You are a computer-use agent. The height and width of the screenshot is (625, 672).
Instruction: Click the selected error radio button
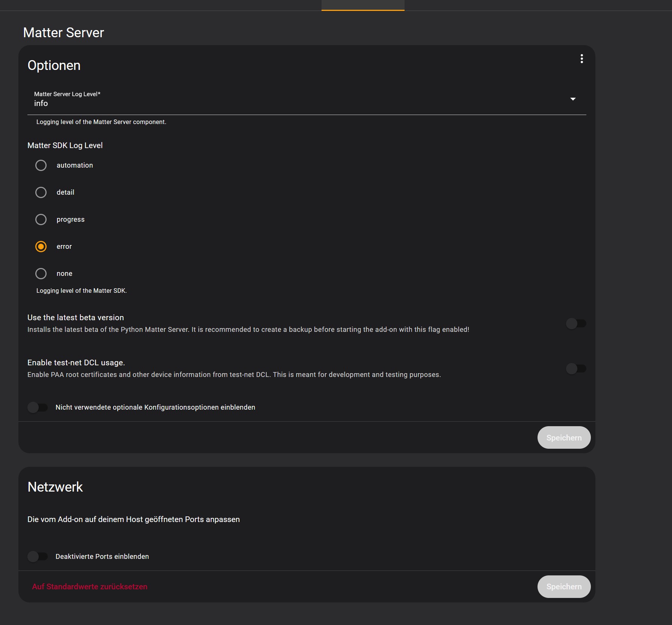pos(41,247)
